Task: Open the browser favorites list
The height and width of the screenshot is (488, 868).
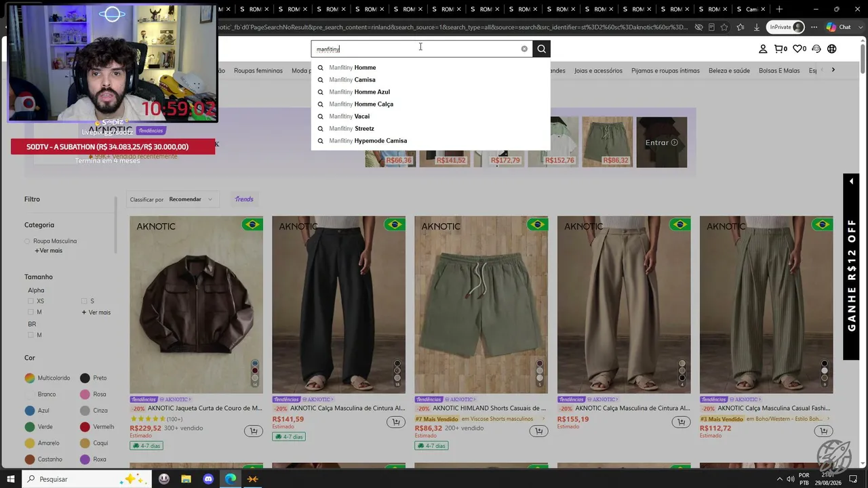Action: (741, 27)
